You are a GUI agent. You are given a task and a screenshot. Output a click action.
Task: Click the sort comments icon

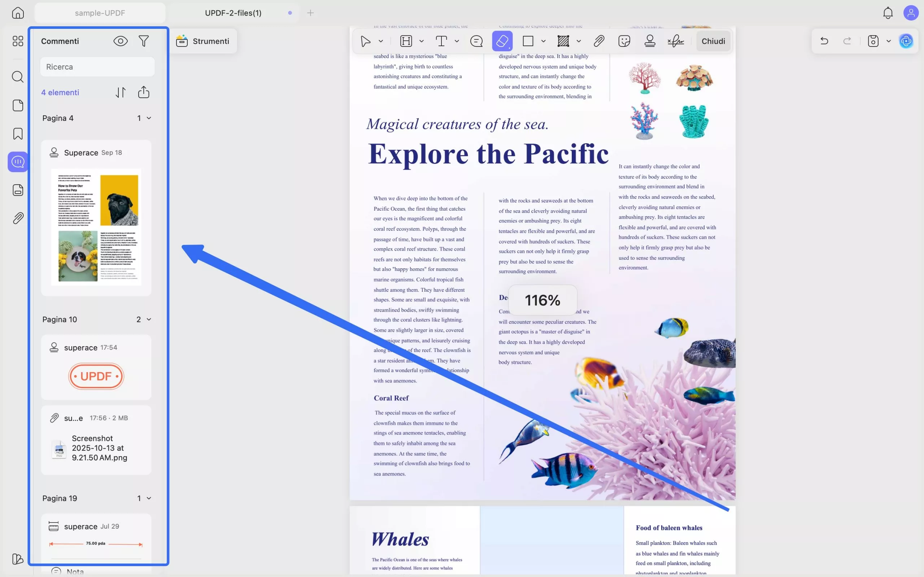tap(121, 92)
